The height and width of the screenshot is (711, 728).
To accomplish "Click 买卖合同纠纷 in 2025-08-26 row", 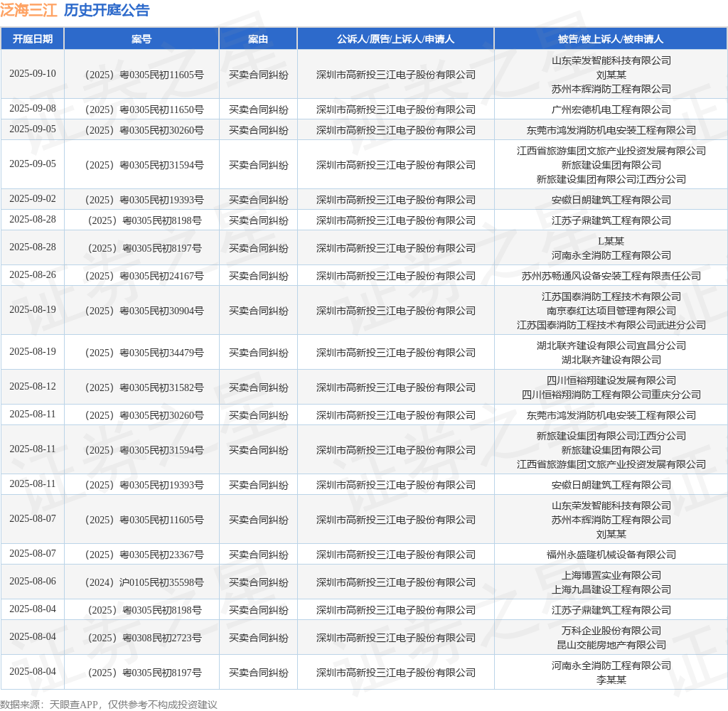I will coord(258,276).
